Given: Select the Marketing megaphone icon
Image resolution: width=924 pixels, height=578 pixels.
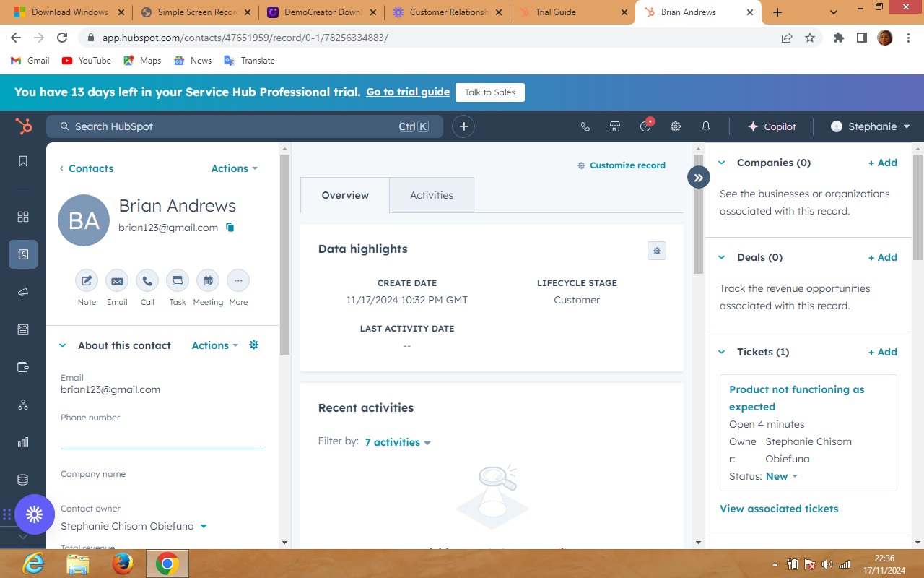Looking at the screenshot, I should pos(22,292).
